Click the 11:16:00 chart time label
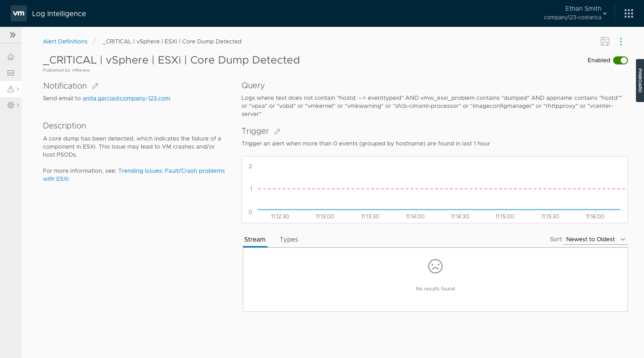644x358 pixels. click(595, 216)
